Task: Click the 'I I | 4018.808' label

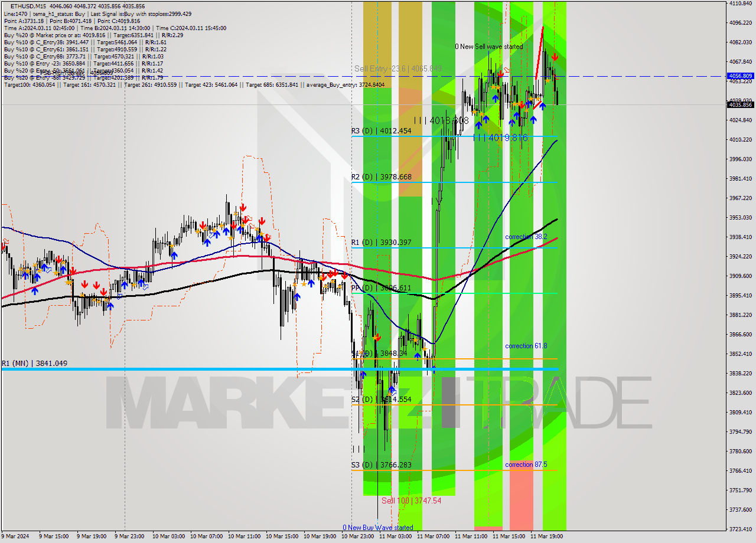Action: click(441, 120)
